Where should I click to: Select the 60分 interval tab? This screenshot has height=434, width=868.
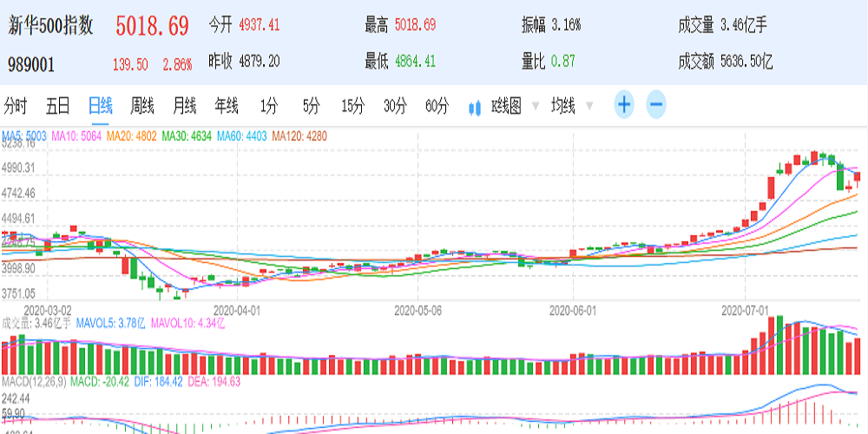(x=437, y=107)
